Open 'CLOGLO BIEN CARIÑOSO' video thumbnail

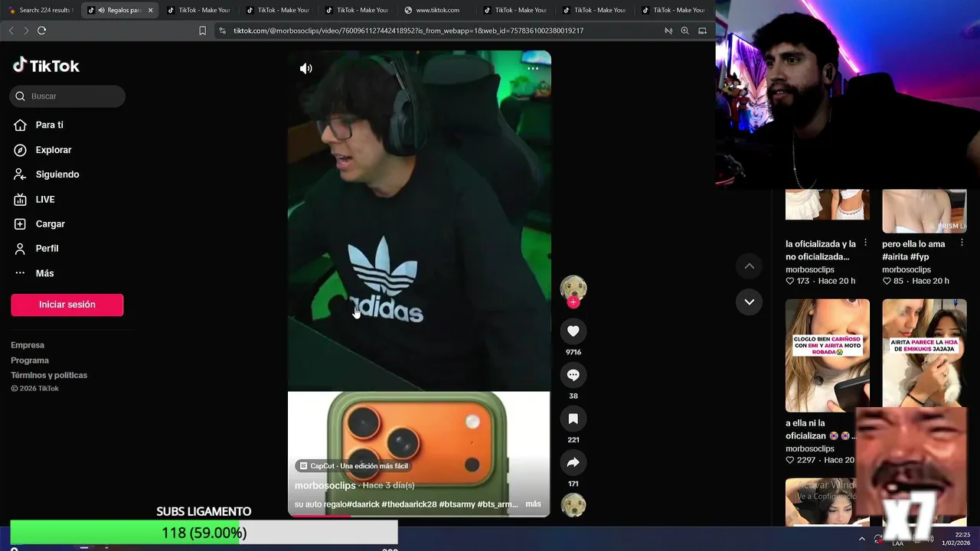tap(828, 355)
